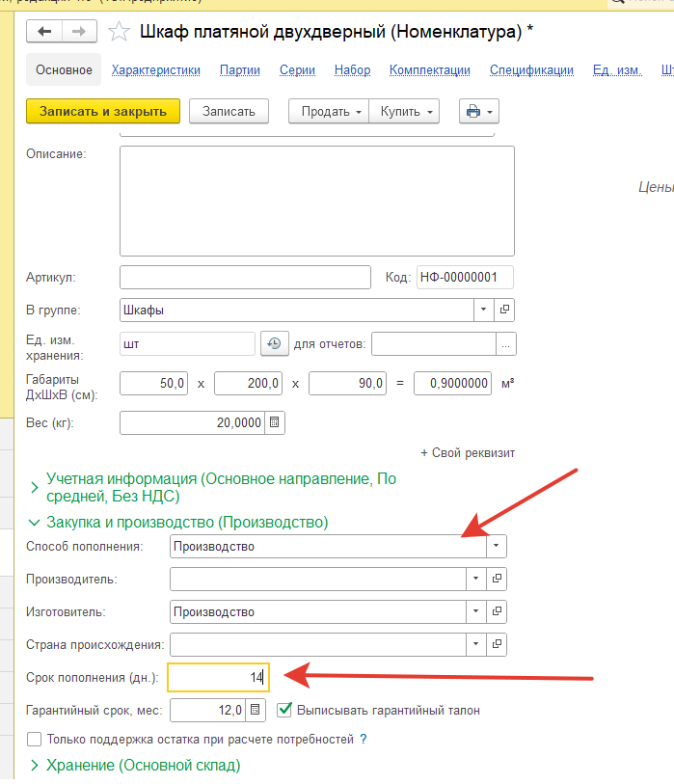Open the Производитель dropdown arrow
The image size is (674, 784).
476,579
